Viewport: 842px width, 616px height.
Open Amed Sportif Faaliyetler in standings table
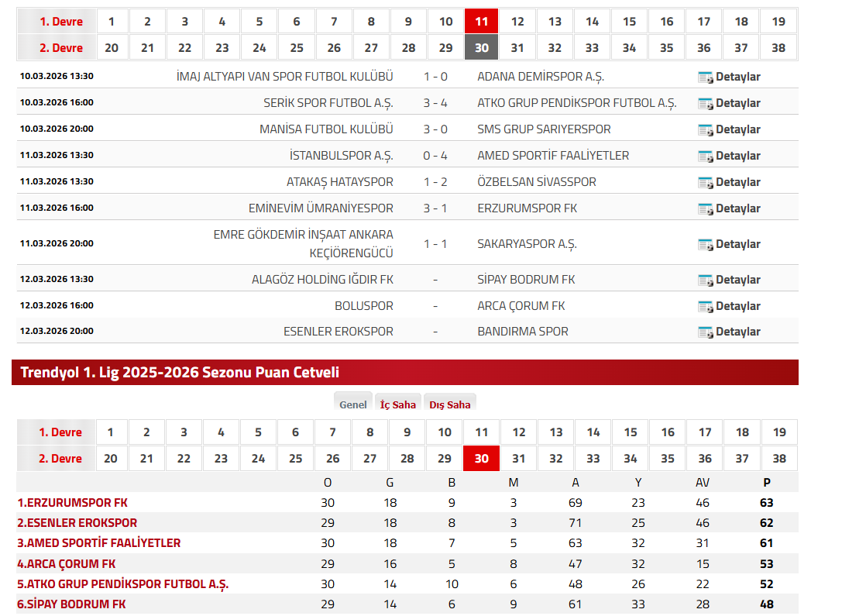pos(98,543)
